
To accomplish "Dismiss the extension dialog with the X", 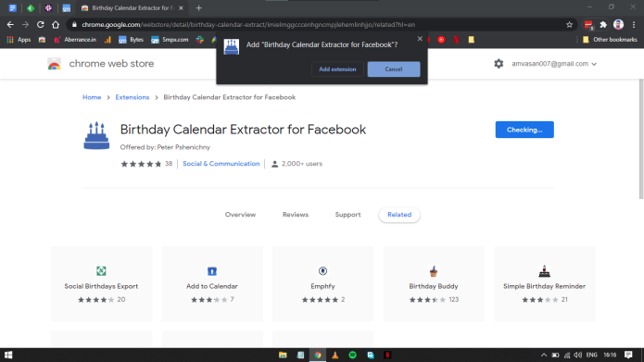I will point(420,39).
